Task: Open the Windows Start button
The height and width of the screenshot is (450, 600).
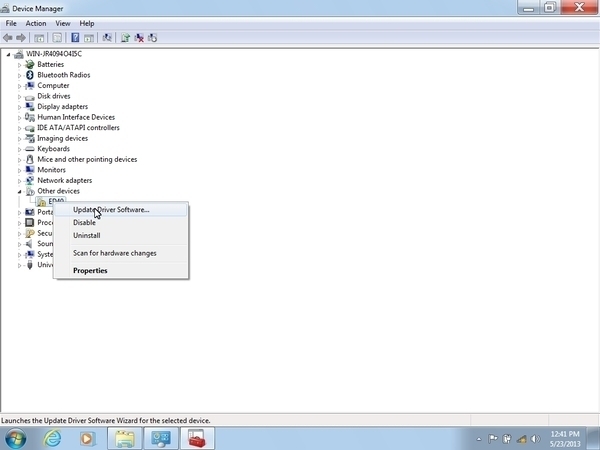Action: point(16,437)
